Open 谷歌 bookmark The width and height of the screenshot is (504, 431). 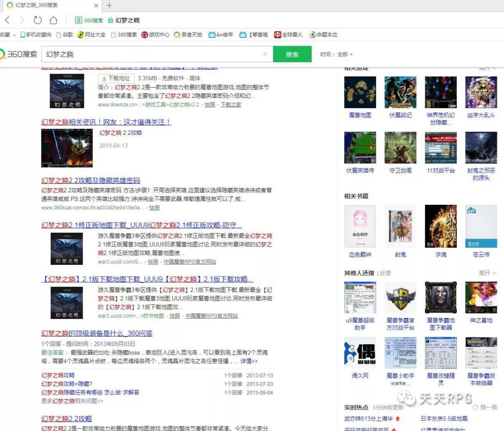click(64, 35)
